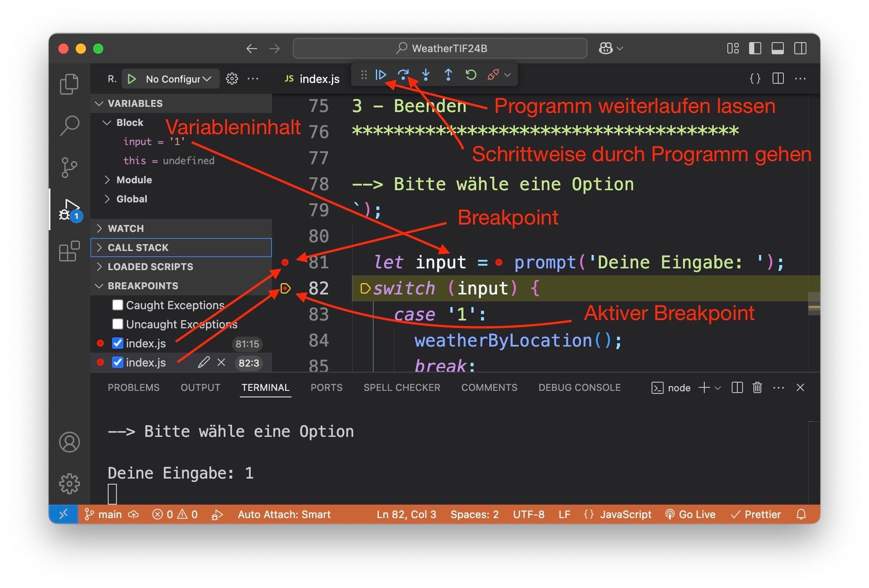The width and height of the screenshot is (869, 588).
Task: Click the Continue debug icon
Action: 381,75
